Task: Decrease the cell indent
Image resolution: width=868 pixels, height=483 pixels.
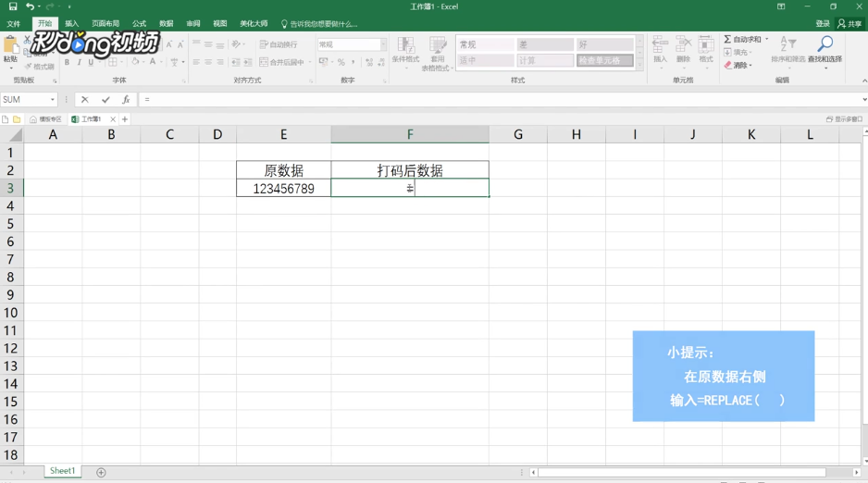Action: 236,62
